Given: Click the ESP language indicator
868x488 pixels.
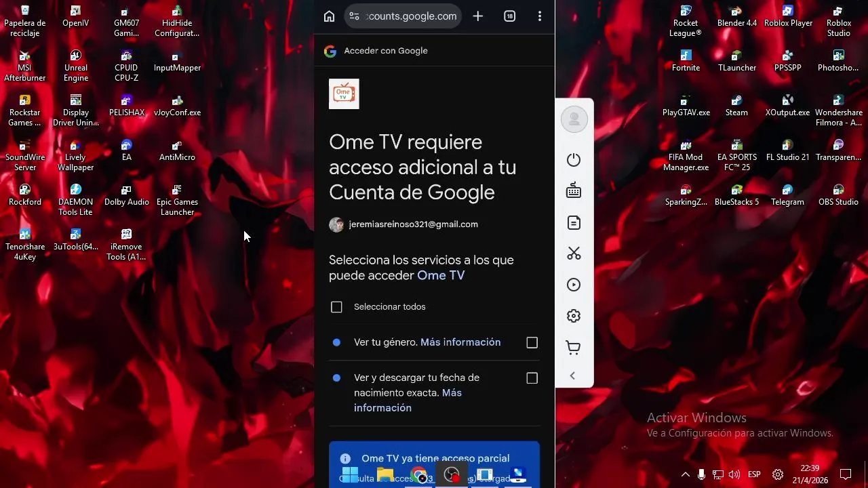Looking at the screenshot, I should pos(754,474).
